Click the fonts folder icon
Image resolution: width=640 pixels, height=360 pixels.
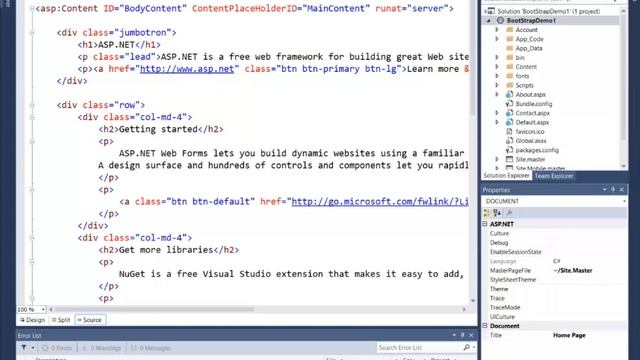tap(509, 76)
